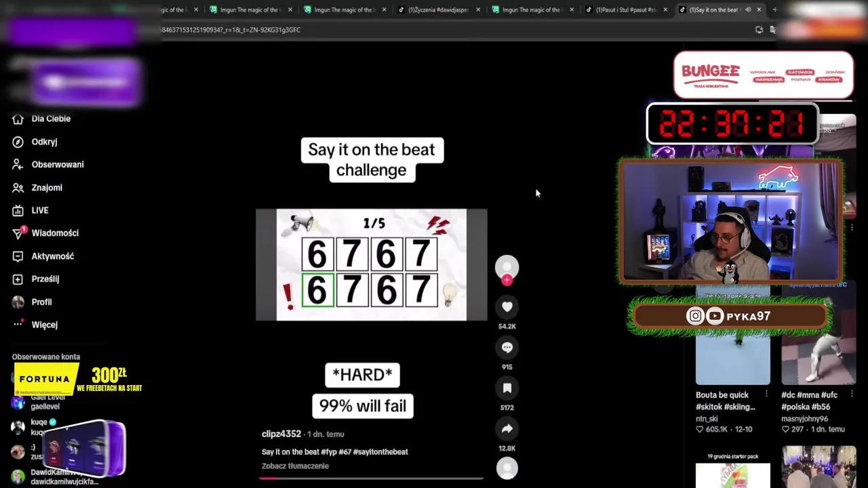The image size is (868, 488).
Task: Open the #dc #mma #ufc video thumbnail
Action: 818,333
